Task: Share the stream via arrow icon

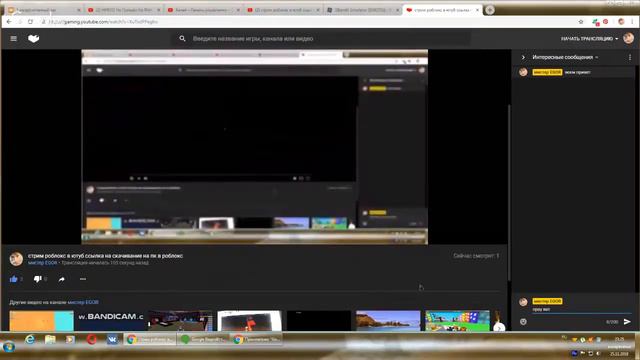Action: [x=62, y=279]
